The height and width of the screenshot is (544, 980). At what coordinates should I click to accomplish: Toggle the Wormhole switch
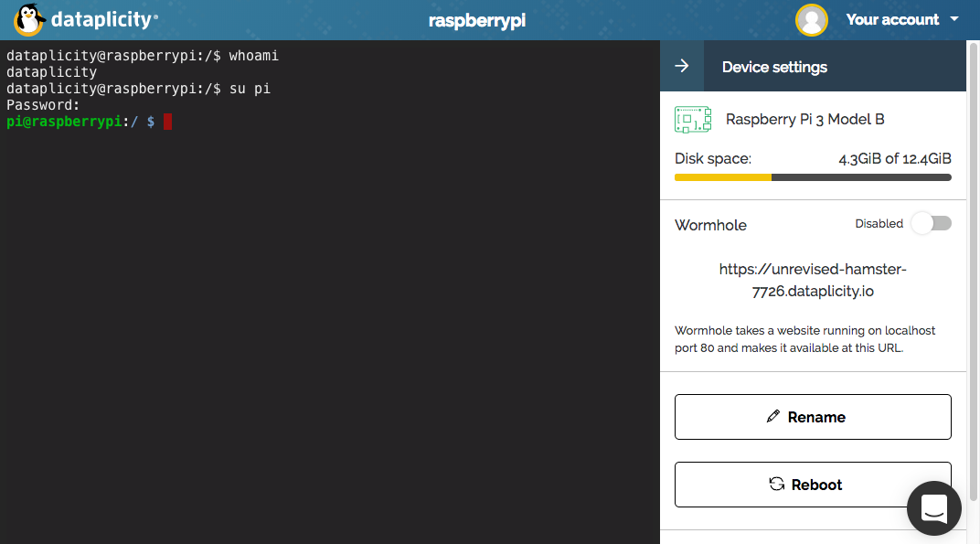tap(932, 223)
